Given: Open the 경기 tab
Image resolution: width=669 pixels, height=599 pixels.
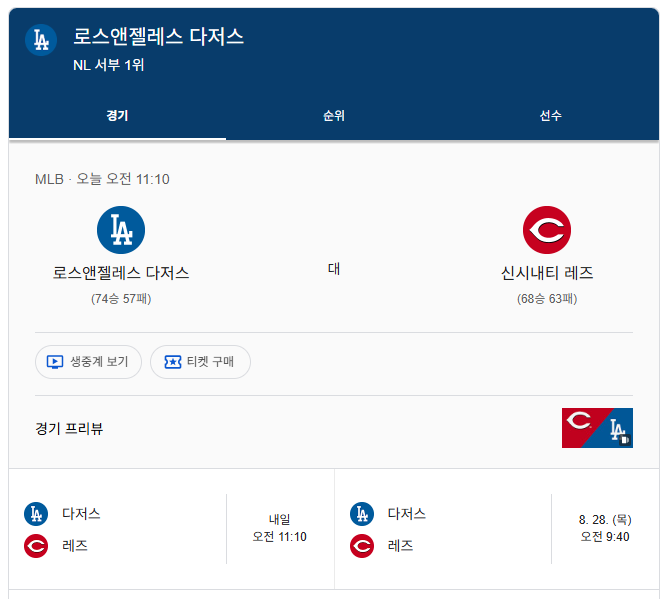Looking at the screenshot, I should pyautogui.click(x=117, y=115).
